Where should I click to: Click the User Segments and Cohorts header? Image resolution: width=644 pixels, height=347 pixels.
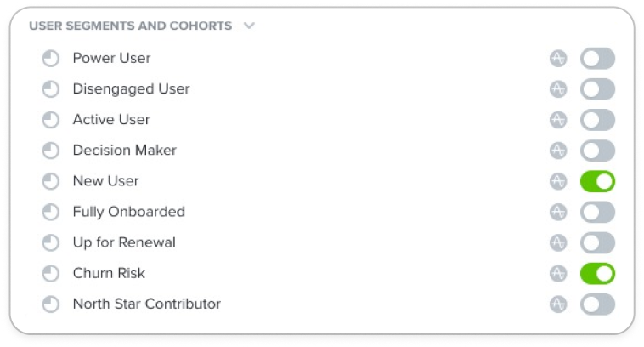click(131, 26)
